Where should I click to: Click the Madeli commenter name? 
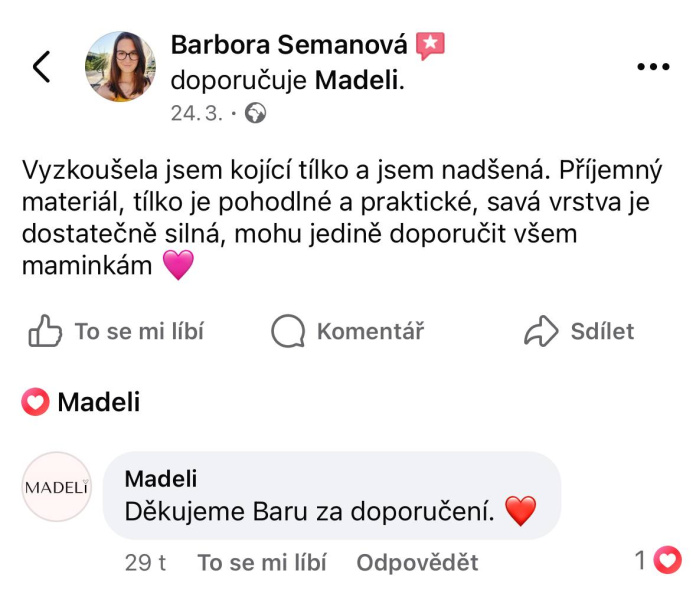[160, 479]
